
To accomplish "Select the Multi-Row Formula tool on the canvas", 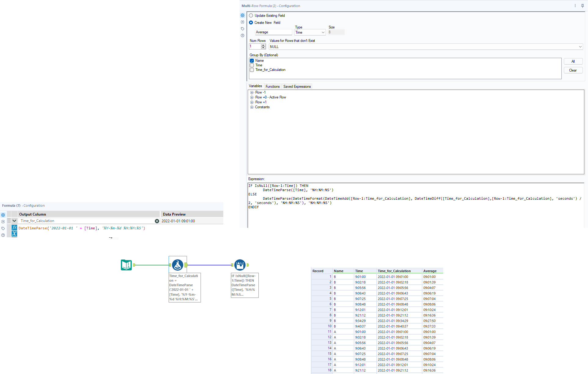I will 240,265.
